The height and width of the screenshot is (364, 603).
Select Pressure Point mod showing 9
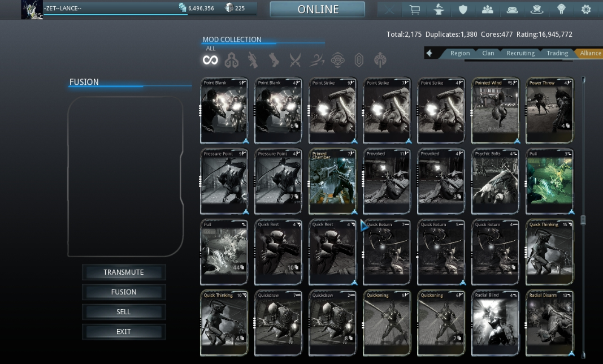pos(224,181)
